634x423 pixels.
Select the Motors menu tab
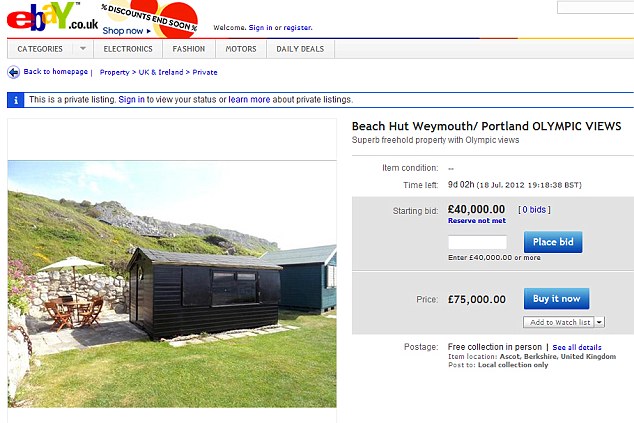point(241,49)
